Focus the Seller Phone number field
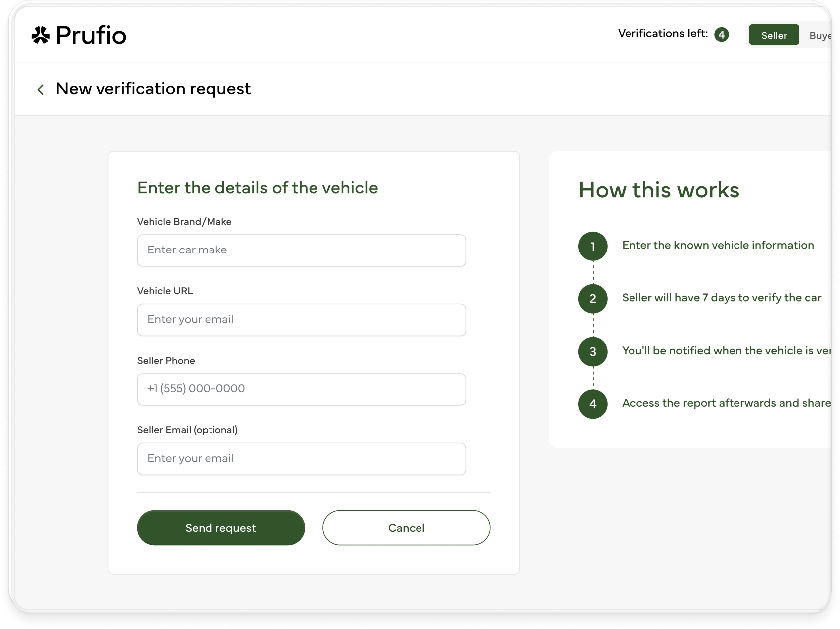The image size is (840, 629). 302,389
